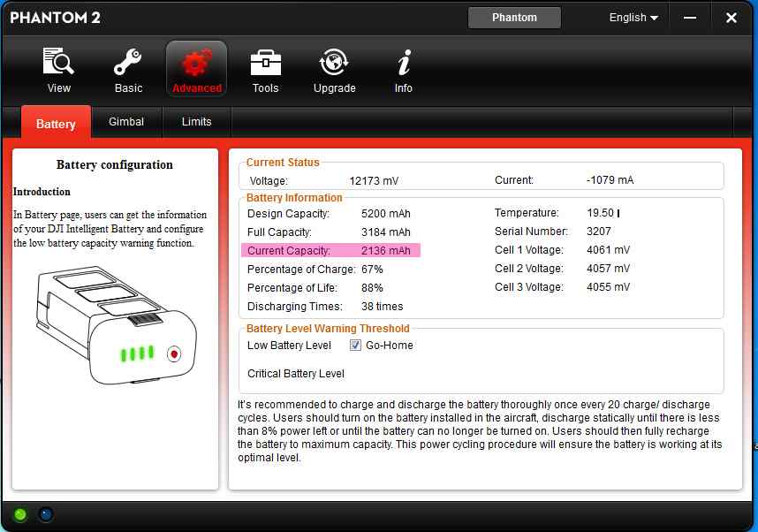Minimize the Phantom 2 window
The image size is (758, 532).
pos(691,18)
